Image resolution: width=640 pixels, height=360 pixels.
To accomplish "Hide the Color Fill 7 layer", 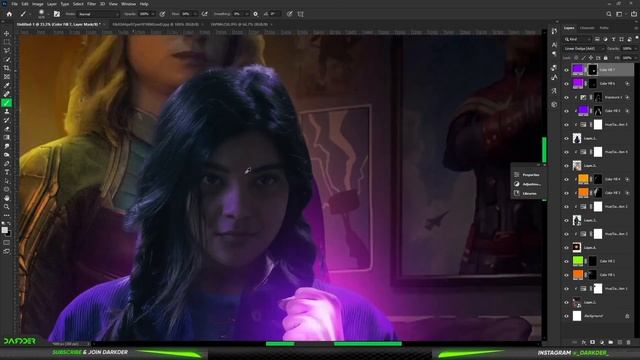I will pos(566,70).
